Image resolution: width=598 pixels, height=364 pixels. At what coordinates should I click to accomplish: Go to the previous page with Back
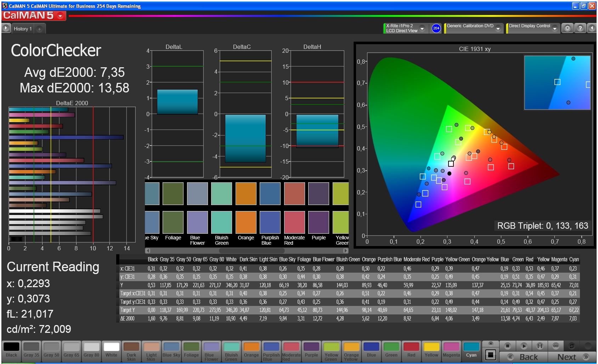pos(524,357)
